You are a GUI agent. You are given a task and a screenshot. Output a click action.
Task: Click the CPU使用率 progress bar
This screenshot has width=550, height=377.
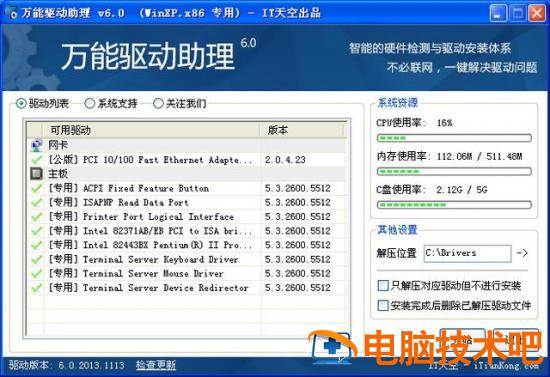[454, 138]
